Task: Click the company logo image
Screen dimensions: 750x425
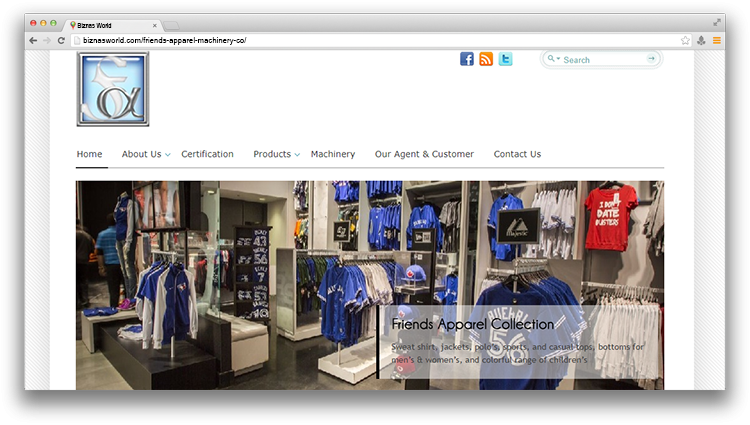Action: click(113, 89)
